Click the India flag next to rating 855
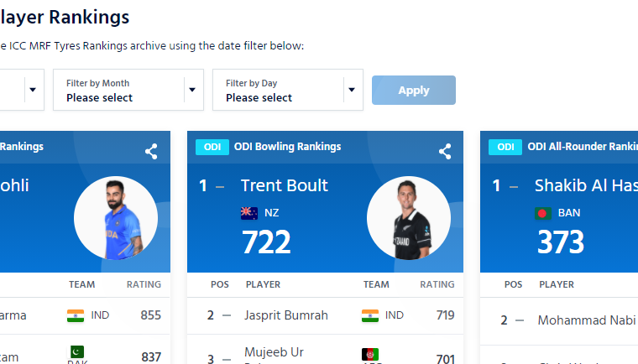 (76, 315)
